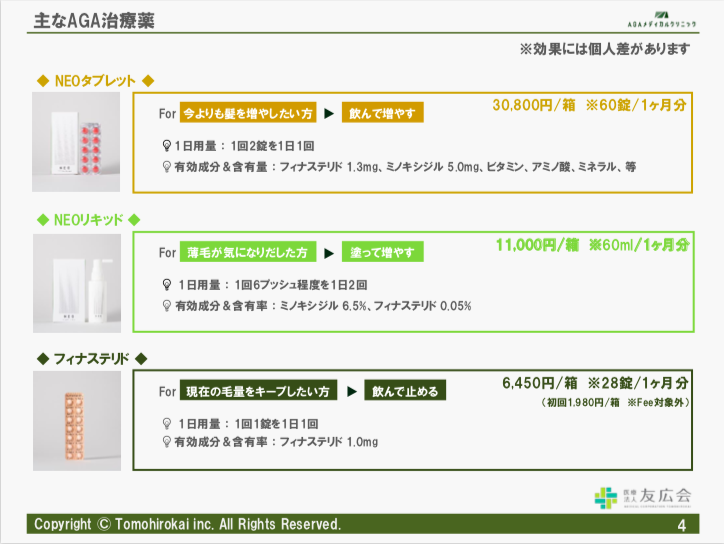The image size is (724, 544).
Task: Click the note 初回1,980円/箱 ※Fee対象外
Action: tap(615, 403)
